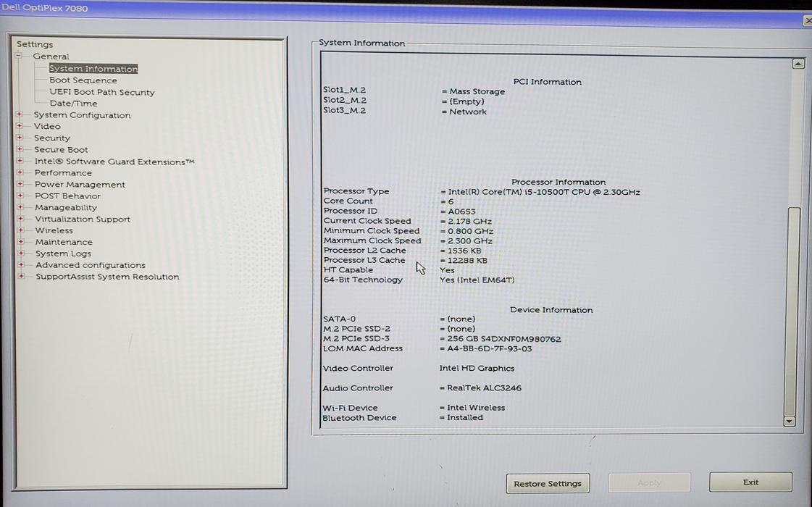Select the Performance category label
Image resolution: width=812 pixels, height=507 pixels.
tap(63, 173)
